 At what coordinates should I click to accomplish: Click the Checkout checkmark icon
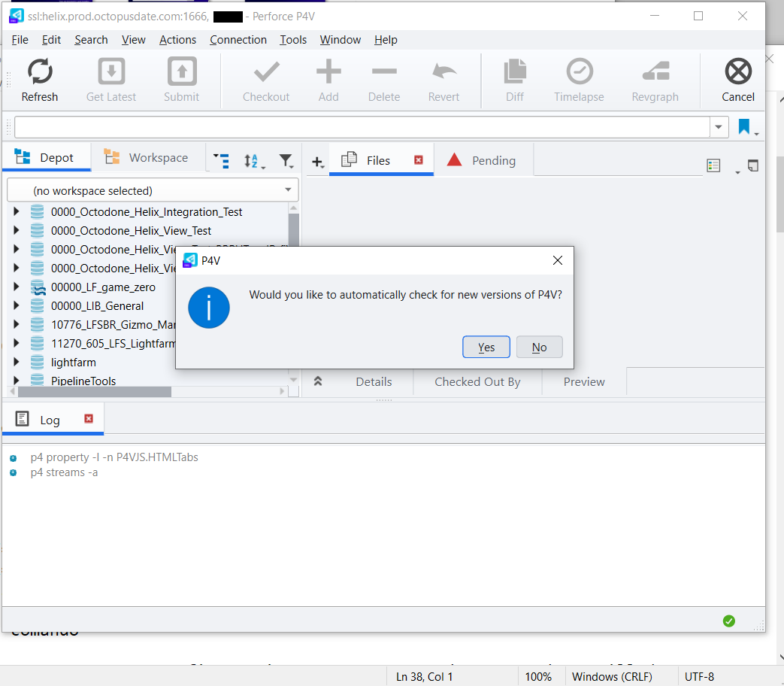click(266, 71)
